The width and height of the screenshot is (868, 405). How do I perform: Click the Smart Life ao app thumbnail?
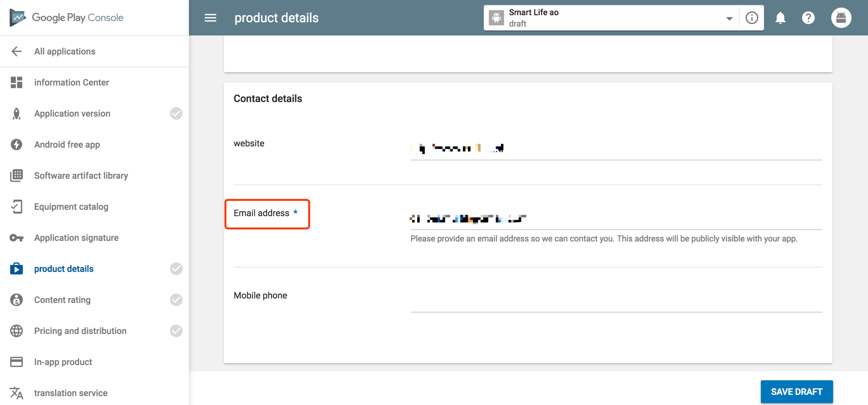(x=496, y=18)
